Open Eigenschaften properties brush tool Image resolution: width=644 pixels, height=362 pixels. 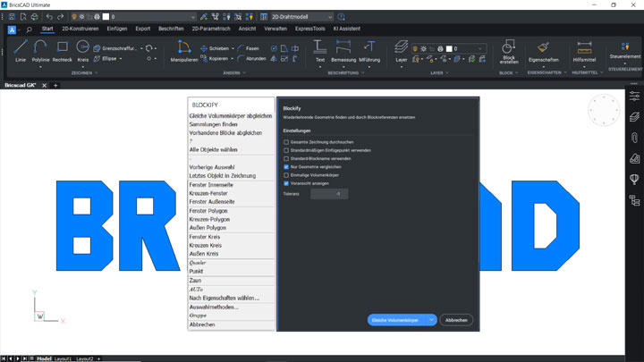click(544, 50)
